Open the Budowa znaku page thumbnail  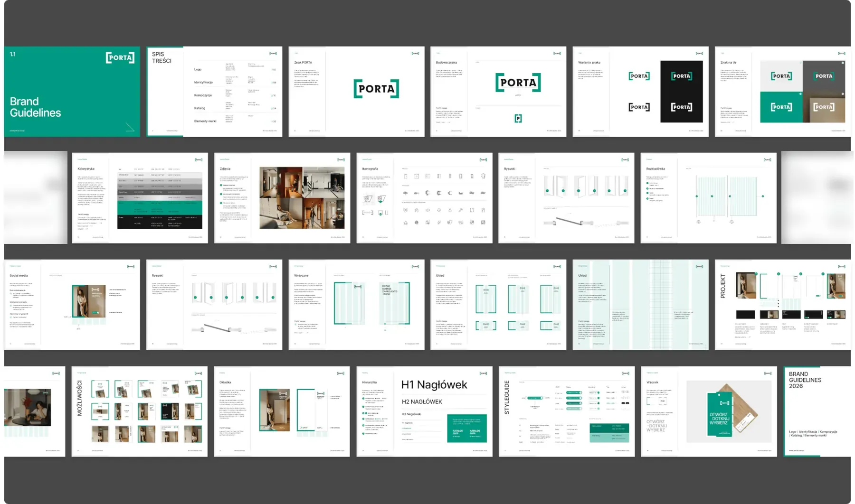[498, 92]
